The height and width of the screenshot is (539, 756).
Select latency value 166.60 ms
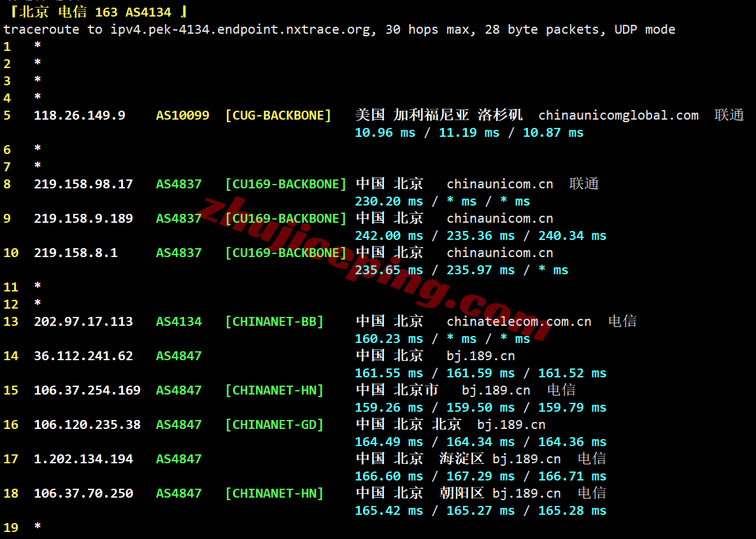389,477
